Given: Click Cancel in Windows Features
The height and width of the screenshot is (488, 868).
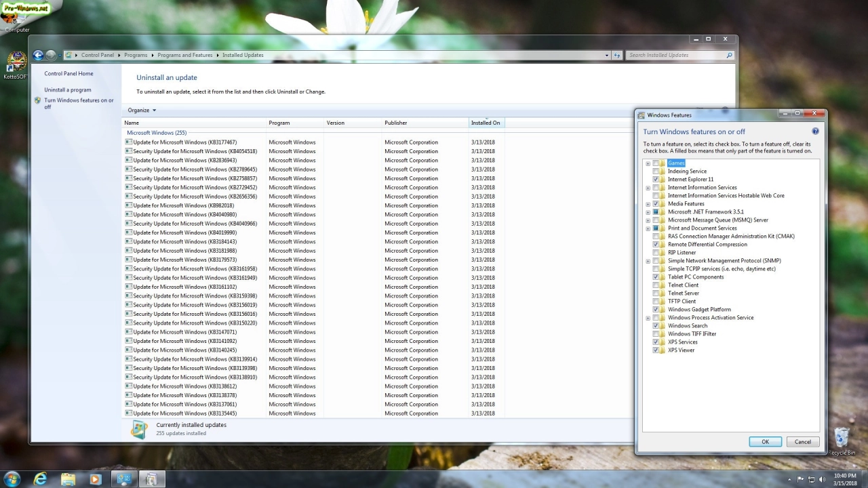Looking at the screenshot, I should [x=802, y=442].
